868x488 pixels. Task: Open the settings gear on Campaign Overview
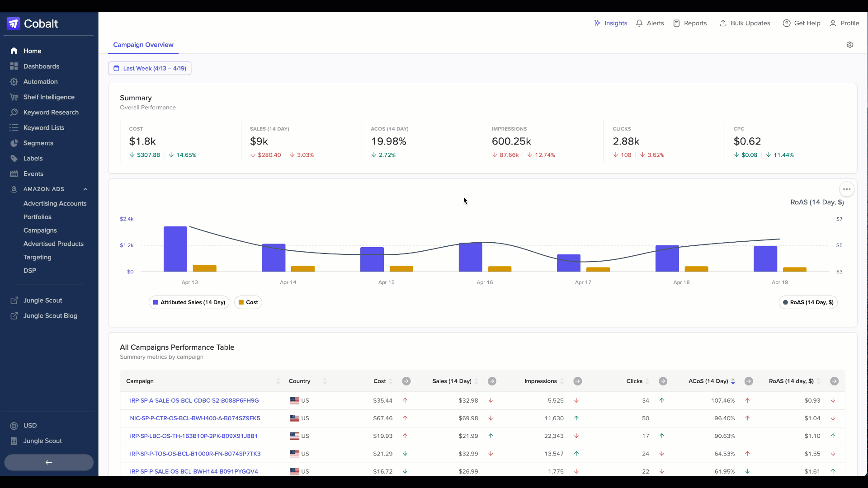click(x=849, y=45)
